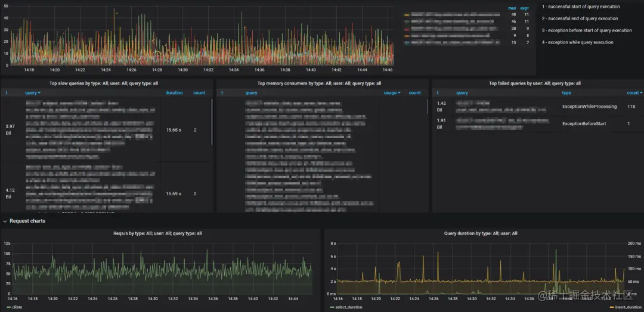
Task: Click the query cell in the ExceptionWhileProcessing row
Action: (x=501, y=107)
